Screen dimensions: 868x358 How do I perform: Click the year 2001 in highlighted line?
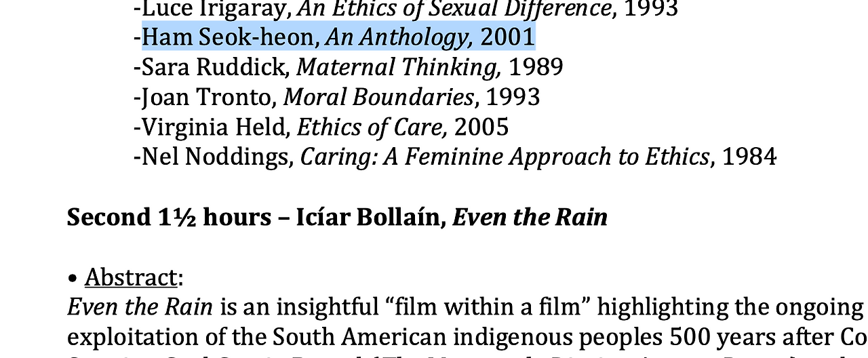click(508, 37)
